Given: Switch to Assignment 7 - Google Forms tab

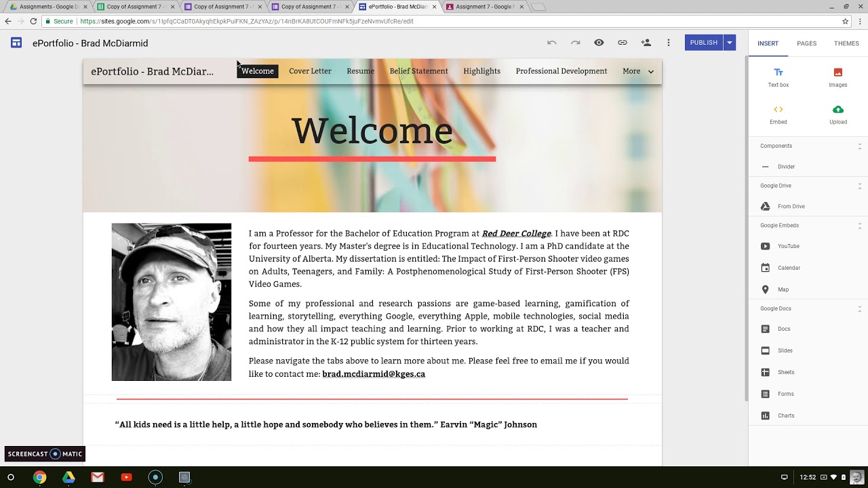Looking at the screenshot, I should point(485,7).
